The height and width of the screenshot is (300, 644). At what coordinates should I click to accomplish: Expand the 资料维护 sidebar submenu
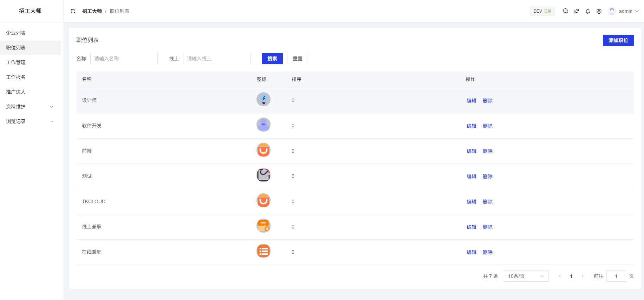click(30, 107)
